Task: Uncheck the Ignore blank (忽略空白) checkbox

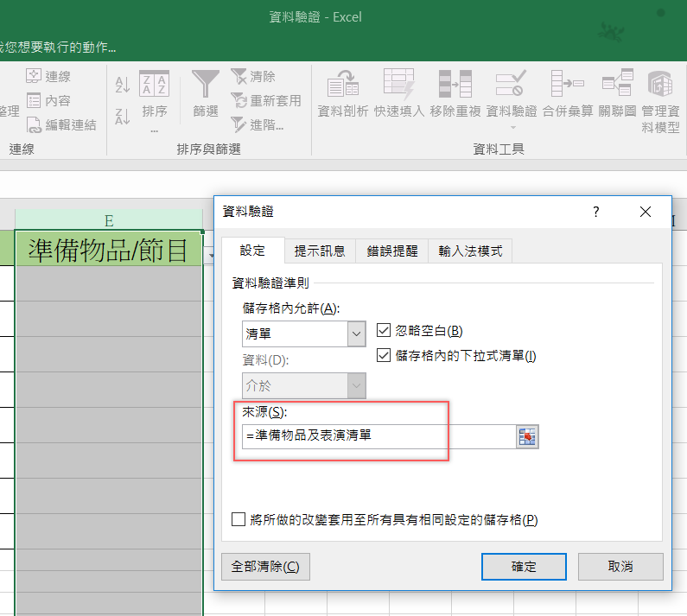Action: click(385, 331)
